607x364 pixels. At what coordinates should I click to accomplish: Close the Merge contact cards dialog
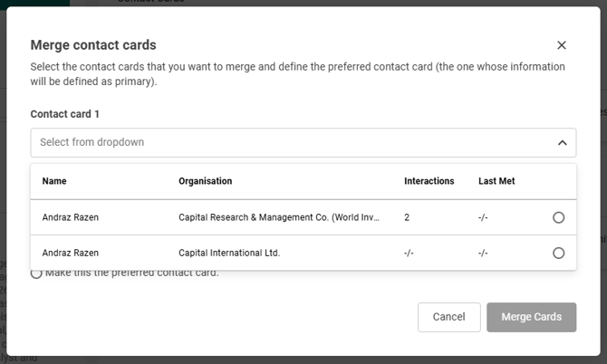[562, 45]
